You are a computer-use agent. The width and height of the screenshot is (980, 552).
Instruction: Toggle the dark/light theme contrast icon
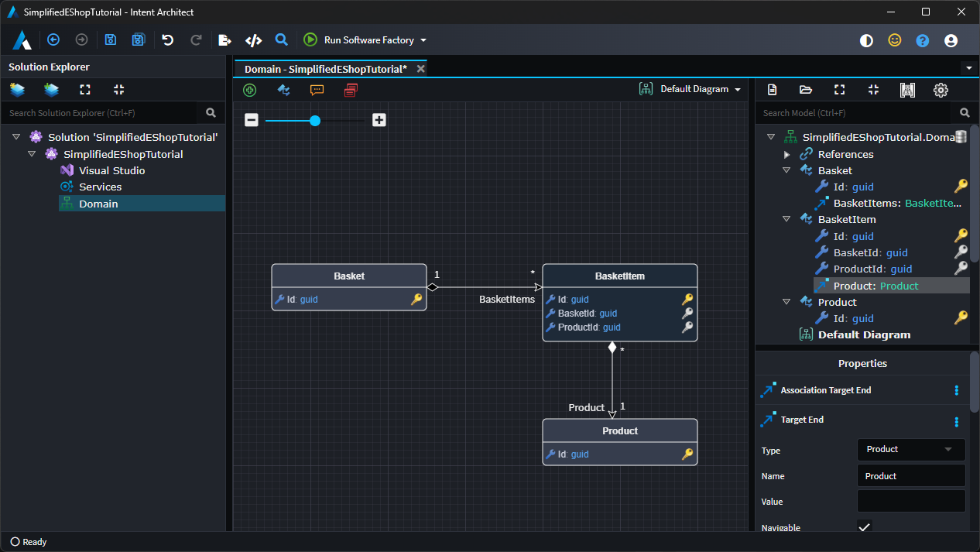(866, 41)
